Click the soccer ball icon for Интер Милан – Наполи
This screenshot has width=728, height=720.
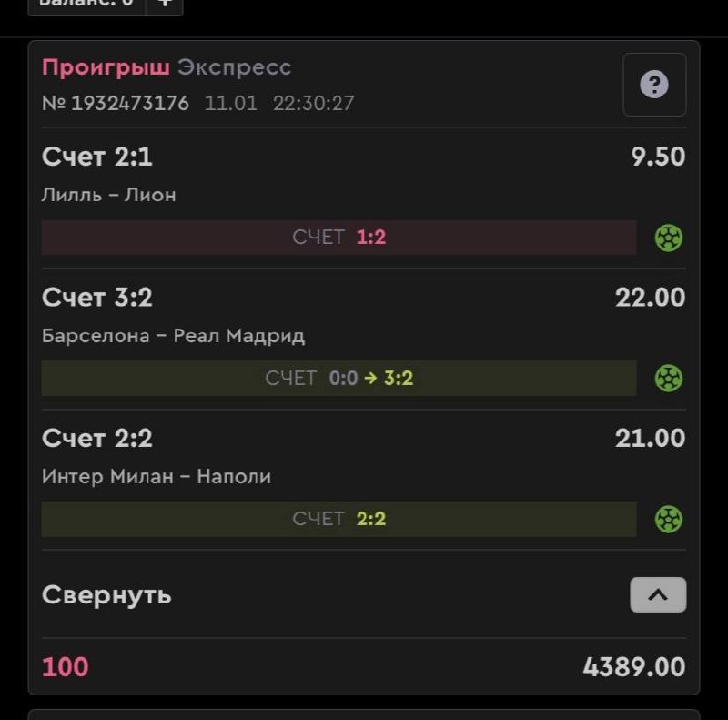[x=669, y=519]
